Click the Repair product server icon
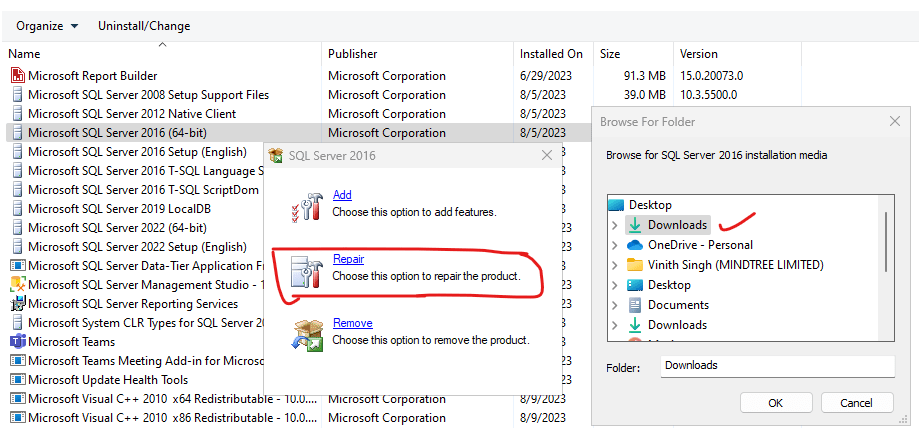Image resolution: width=919 pixels, height=428 pixels. [307, 271]
